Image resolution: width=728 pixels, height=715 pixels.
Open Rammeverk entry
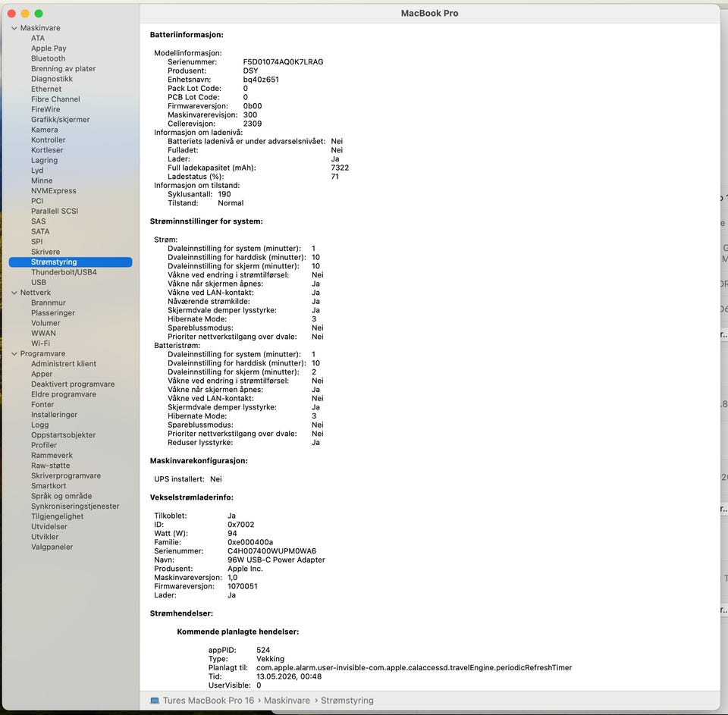point(52,456)
